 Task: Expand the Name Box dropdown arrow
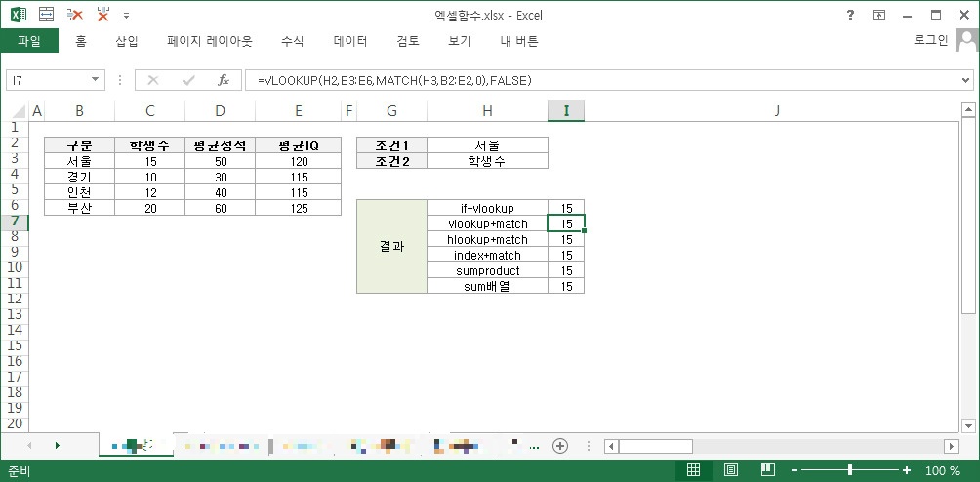(x=96, y=79)
